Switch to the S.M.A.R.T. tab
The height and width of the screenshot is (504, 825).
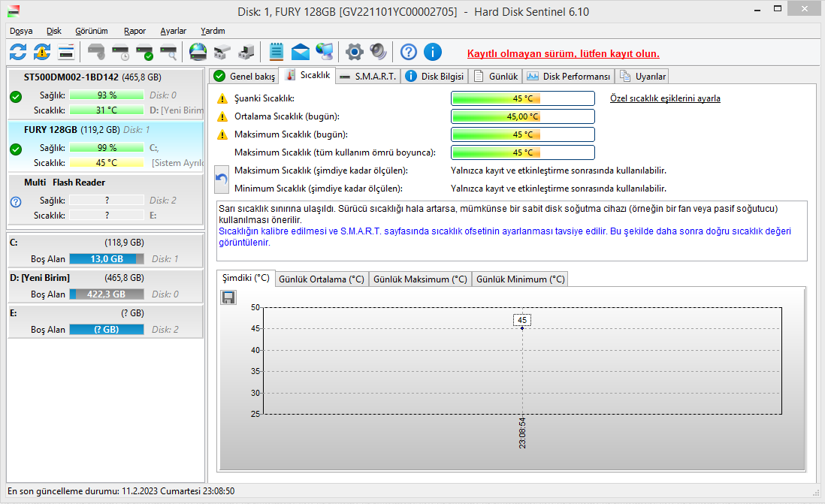pyautogui.click(x=367, y=76)
